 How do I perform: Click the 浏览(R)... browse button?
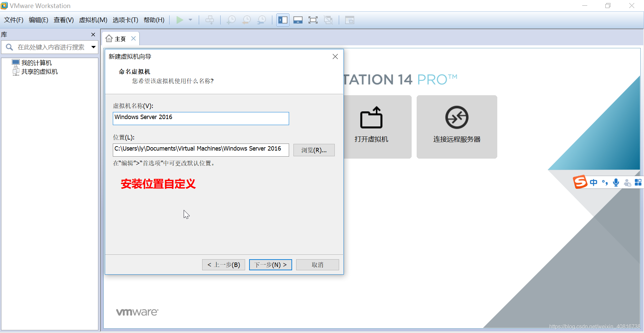314,150
